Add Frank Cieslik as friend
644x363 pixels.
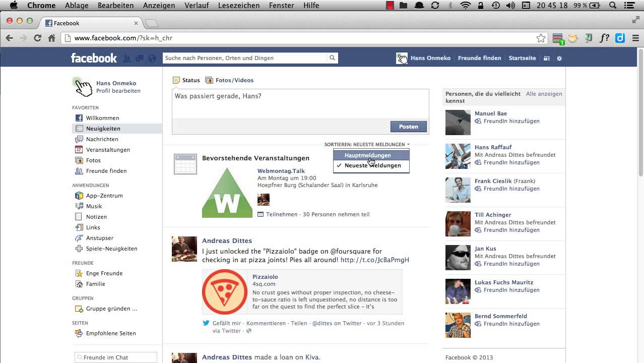[x=507, y=189]
